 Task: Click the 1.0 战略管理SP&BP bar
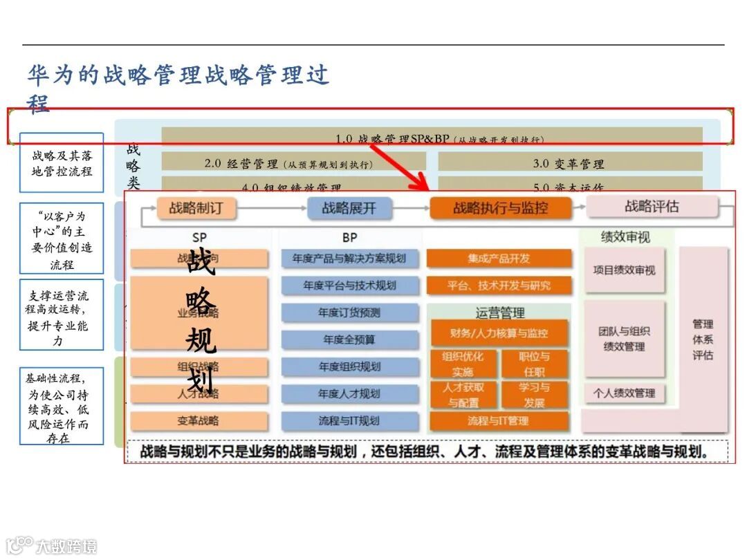[x=432, y=136]
